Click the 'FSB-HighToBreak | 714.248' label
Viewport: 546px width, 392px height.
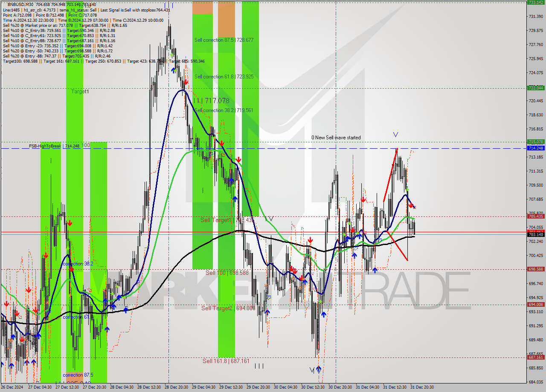54,146
